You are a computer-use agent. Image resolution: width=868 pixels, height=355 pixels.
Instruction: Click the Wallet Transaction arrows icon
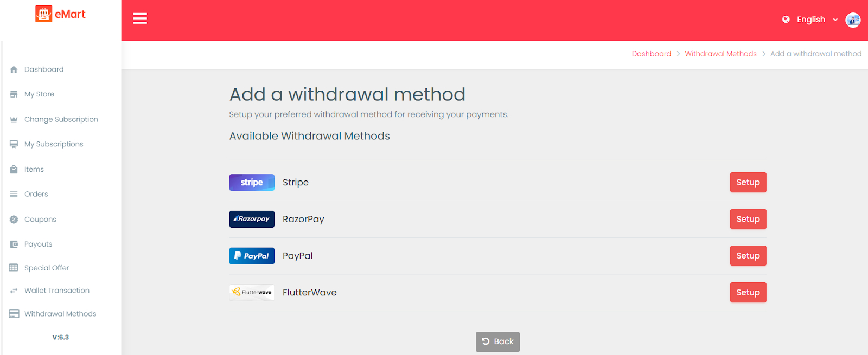pos(14,291)
